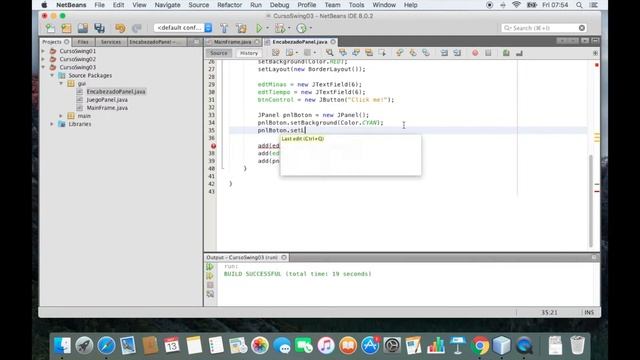Viewport: 640px width, 360px height.
Task: Collapse the gui package node
Action: click(61, 83)
